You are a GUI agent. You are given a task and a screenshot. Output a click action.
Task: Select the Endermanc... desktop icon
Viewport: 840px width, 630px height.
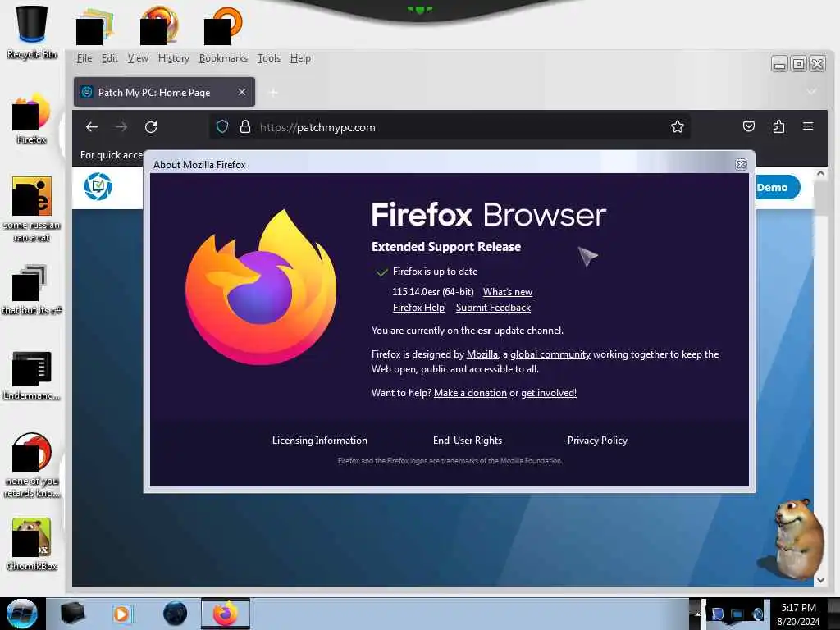click(32, 376)
